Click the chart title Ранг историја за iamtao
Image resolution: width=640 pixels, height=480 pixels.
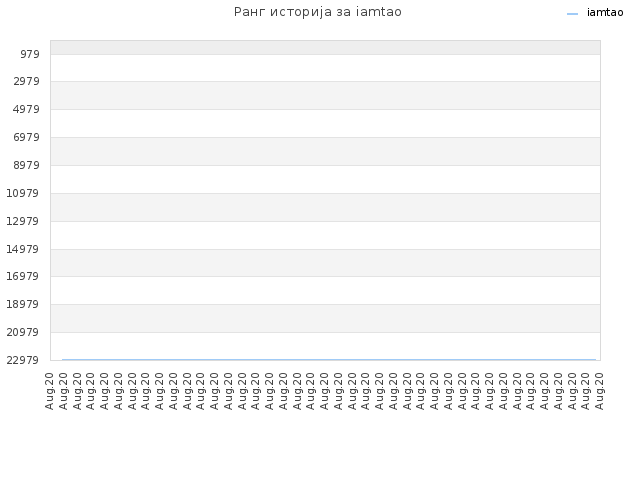click(318, 12)
